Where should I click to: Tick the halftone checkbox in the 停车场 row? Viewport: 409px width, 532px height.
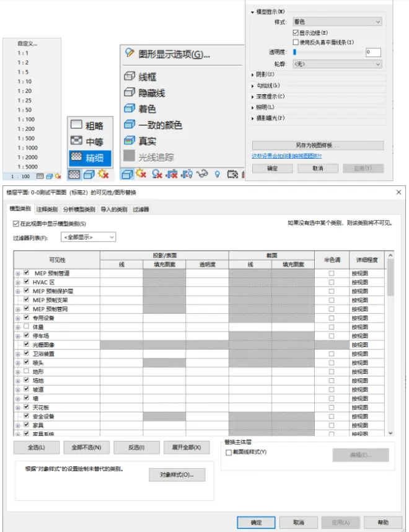click(x=332, y=335)
